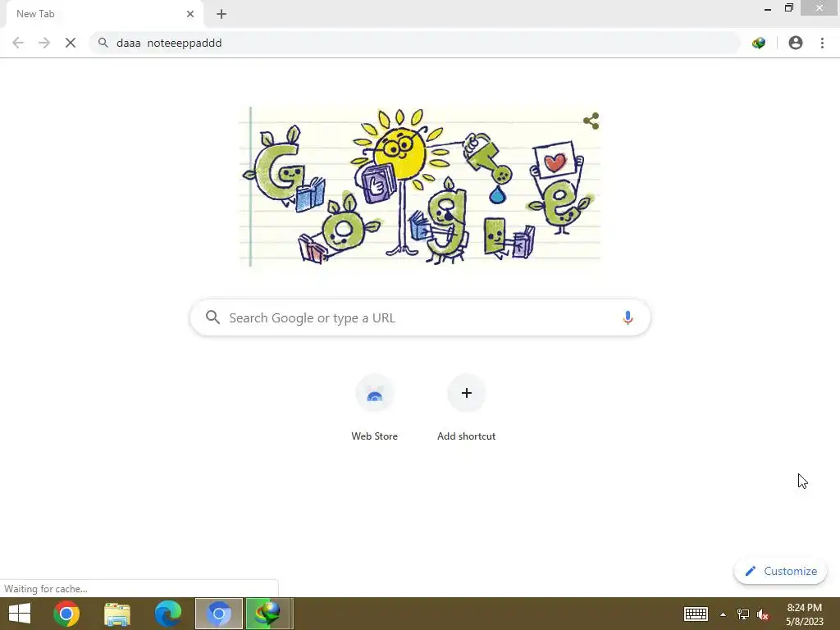Share the Google doodle

tap(591, 121)
